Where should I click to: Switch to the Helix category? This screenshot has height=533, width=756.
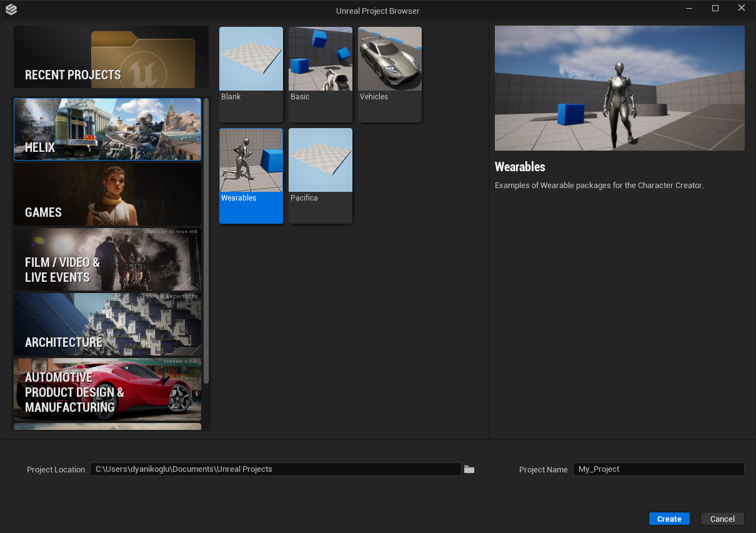pyautogui.click(x=107, y=129)
